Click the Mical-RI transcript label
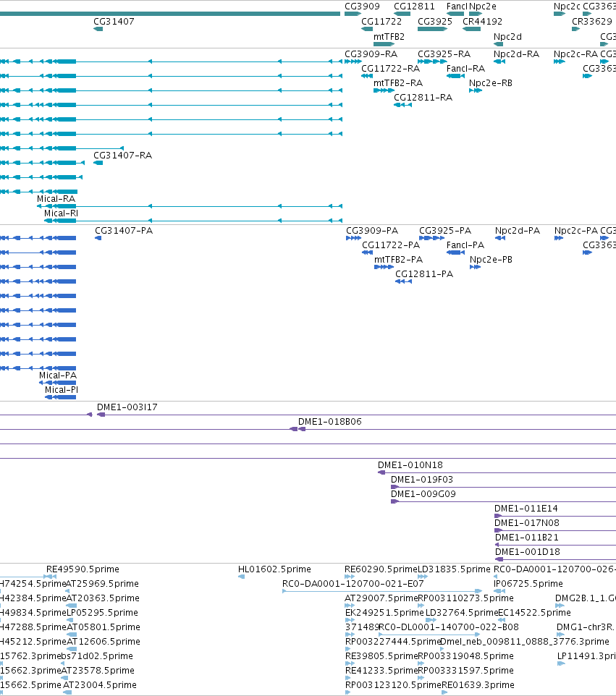Image resolution: width=616 pixels, height=696 pixels. 61,213
